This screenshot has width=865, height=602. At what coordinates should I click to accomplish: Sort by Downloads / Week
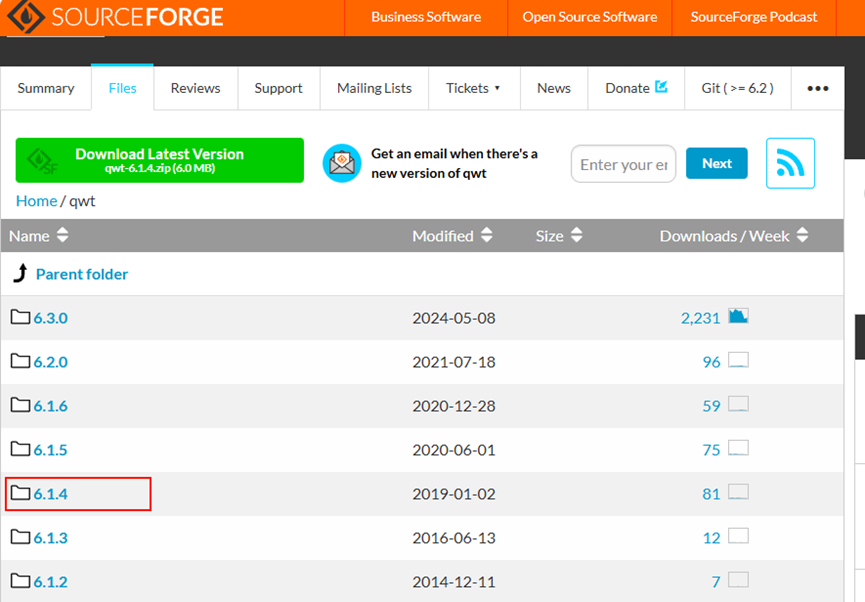[x=734, y=236]
